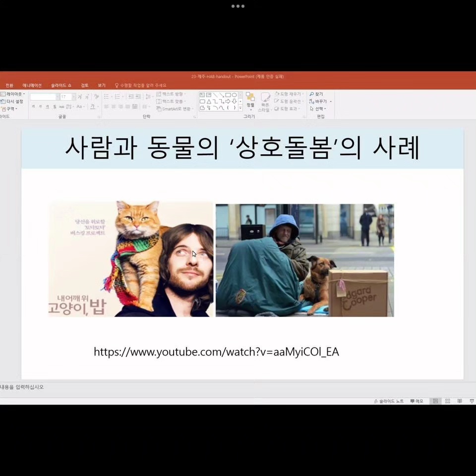Toggle text shadow (S)

(x=55, y=107)
